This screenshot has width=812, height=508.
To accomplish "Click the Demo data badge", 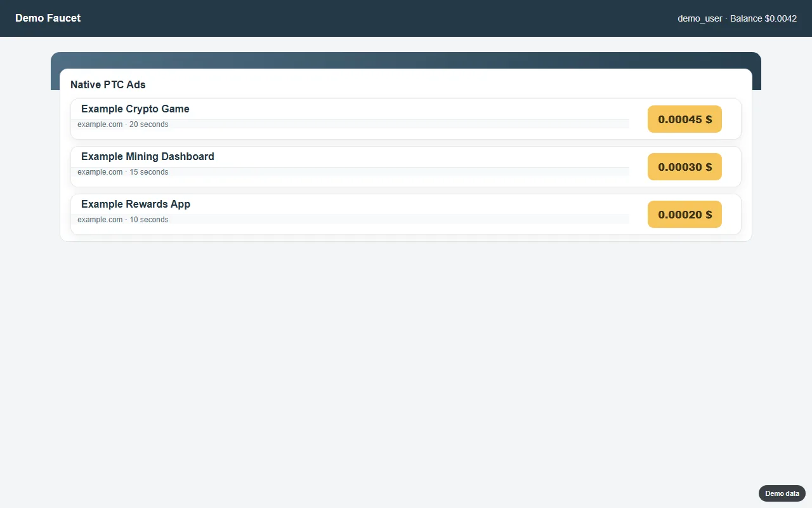I will pyautogui.click(x=782, y=493).
